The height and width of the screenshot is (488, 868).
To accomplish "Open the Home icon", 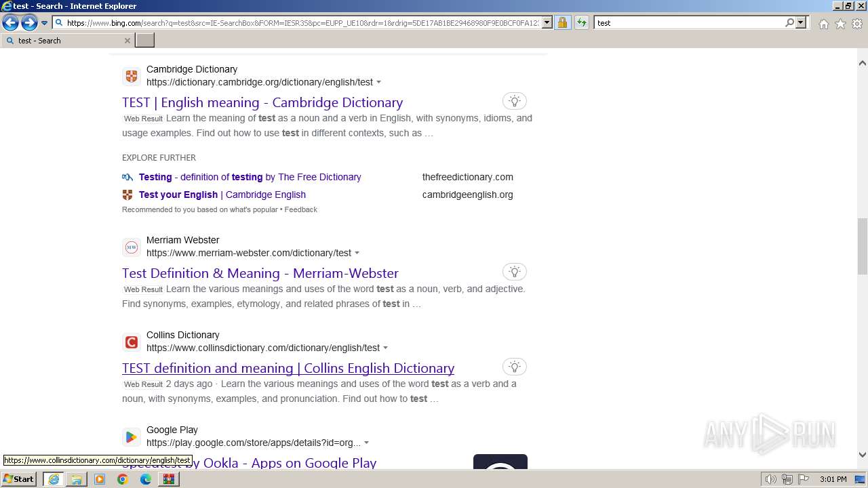I will point(823,24).
